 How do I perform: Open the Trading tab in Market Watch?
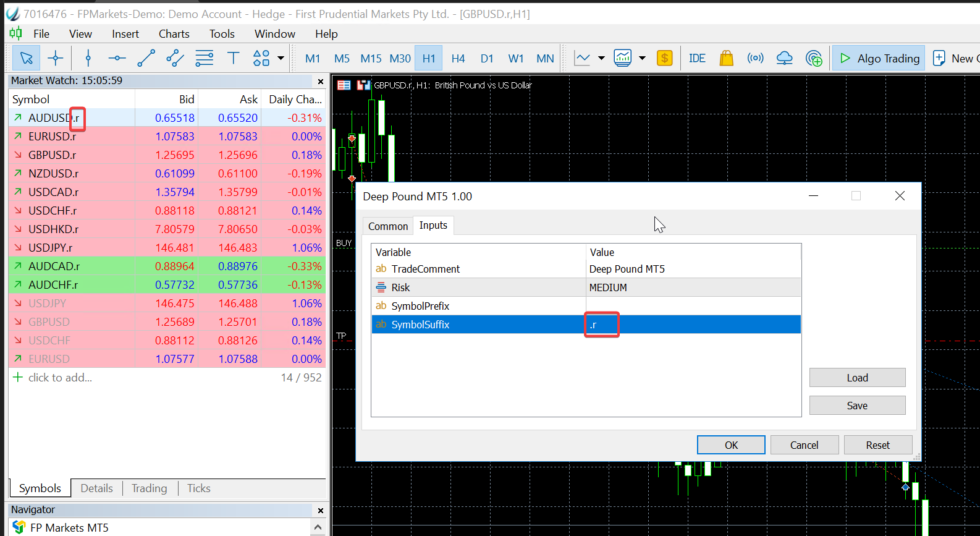pyautogui.click(x=150, y=488)
